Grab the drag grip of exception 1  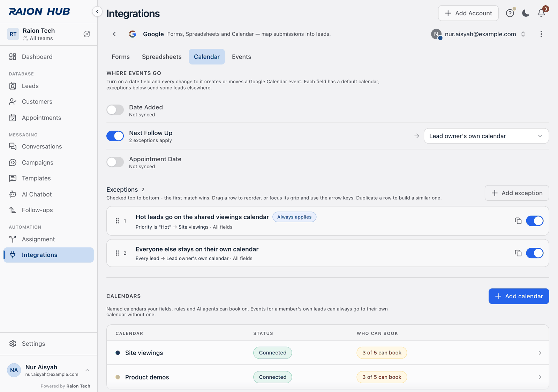[117, 221]
